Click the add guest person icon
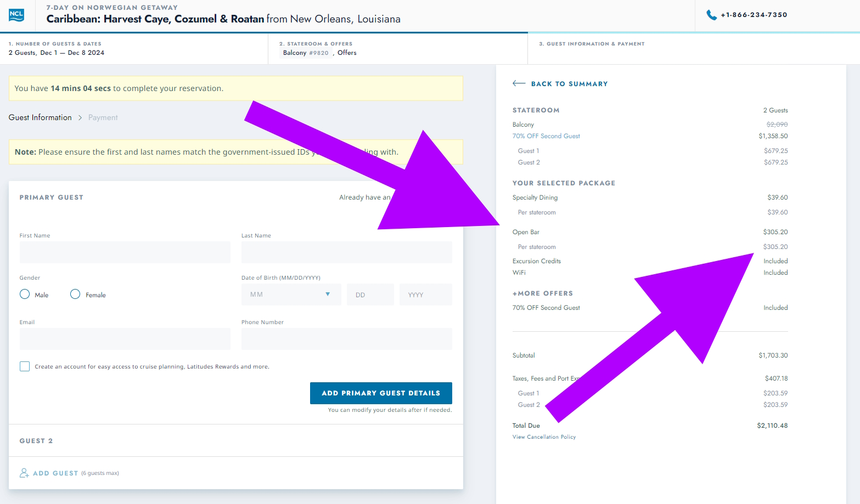This screenshot has height=504, width=860. tap(24, 473)
